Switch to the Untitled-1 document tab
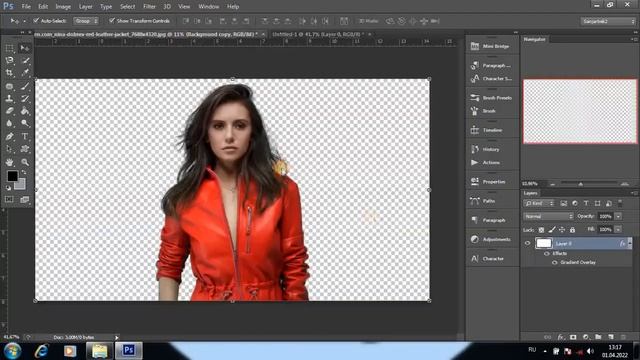Viewport: 640px width, 360px height. 316,34
